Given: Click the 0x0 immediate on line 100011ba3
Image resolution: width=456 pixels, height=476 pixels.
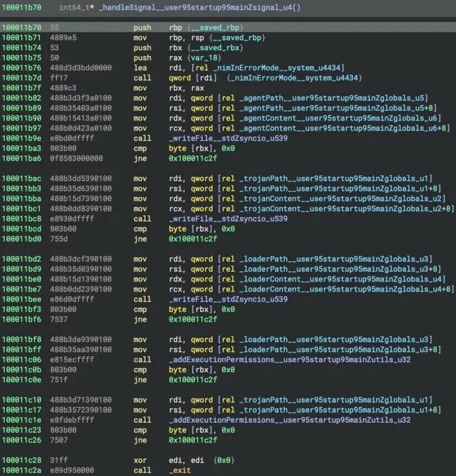Looking at the screenshot, I should (x=228, y=148).
